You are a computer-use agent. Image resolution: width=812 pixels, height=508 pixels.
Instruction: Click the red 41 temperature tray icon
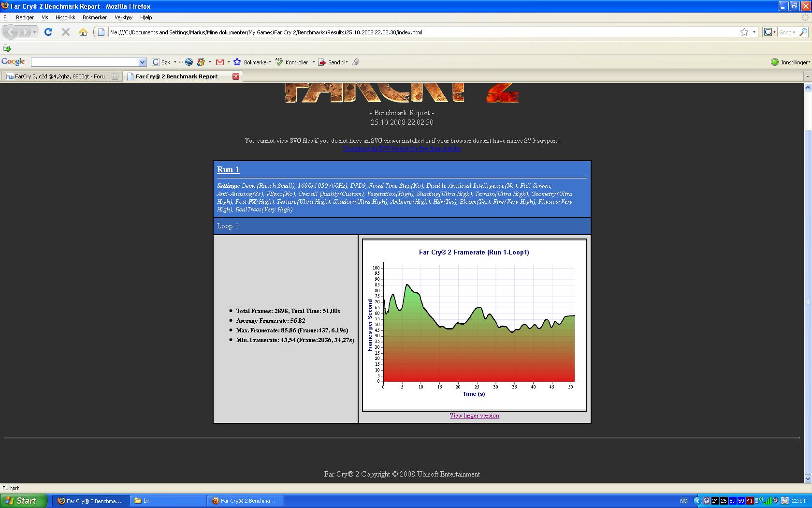click(x=750, y=501)
